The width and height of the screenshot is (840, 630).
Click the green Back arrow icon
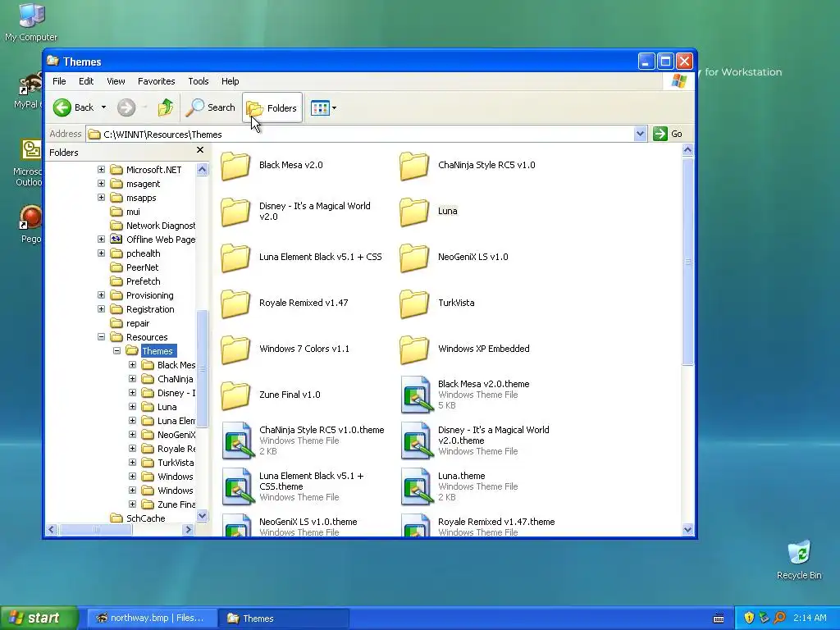point(62,107)
